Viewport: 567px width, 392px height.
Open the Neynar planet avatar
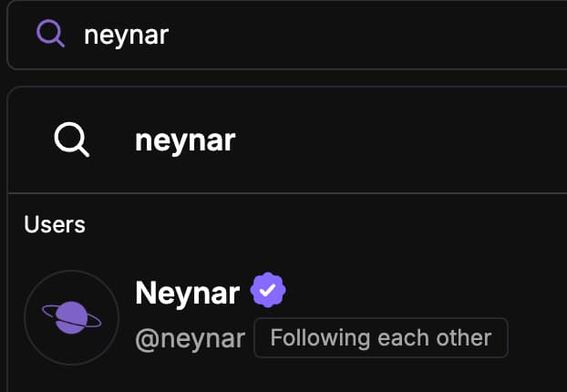tap(71, 317)
